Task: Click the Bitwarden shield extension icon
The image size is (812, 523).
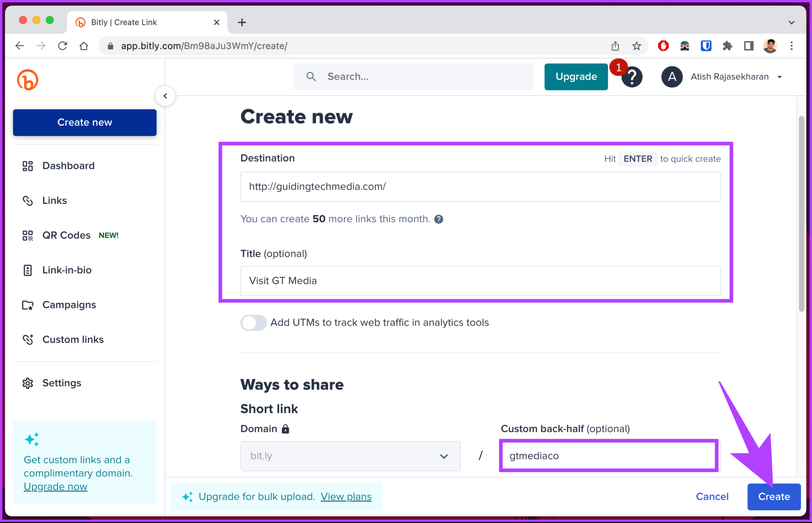Action: pyautogui.click(x=706, y=46)
